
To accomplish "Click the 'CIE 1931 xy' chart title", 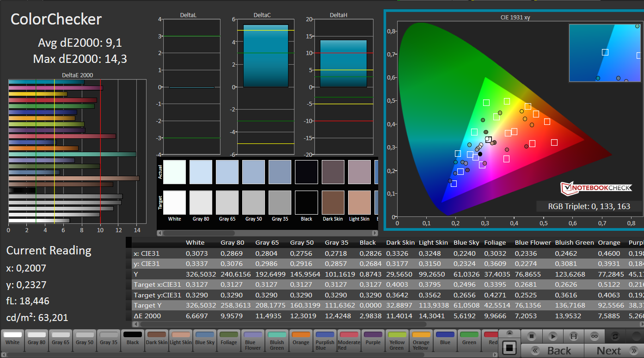I will 515,18.
